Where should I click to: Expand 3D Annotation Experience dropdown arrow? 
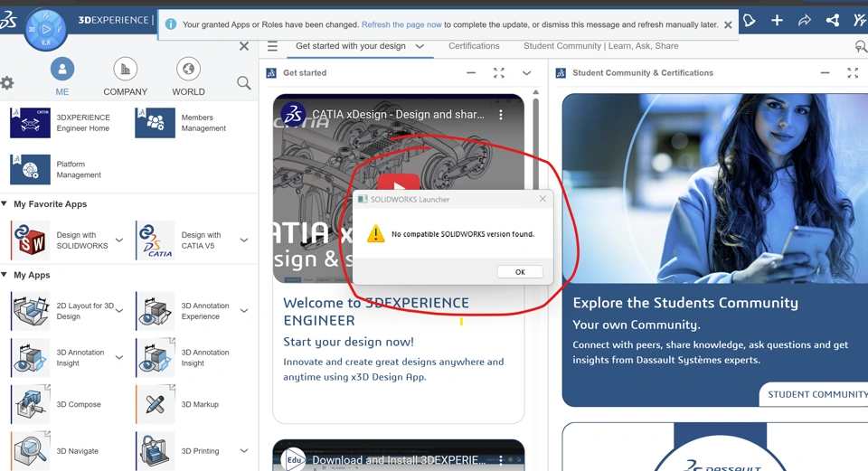[244, 311]
